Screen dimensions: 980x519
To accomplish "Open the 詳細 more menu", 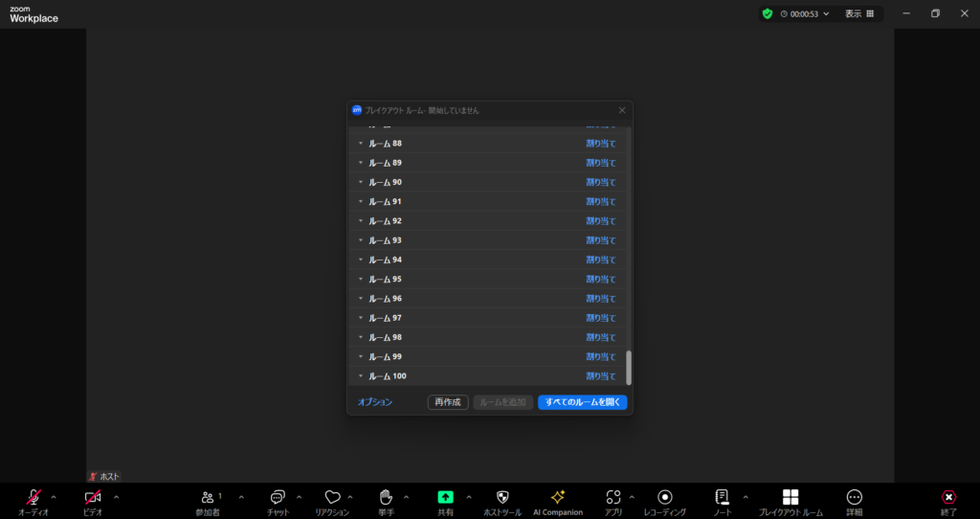I will [855, 497].
